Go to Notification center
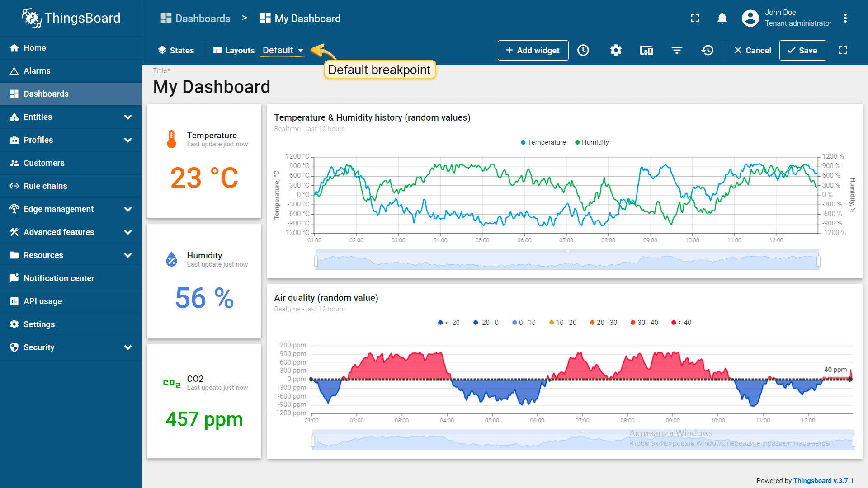Viewport: 868px width, 488px height. (59, 278)
